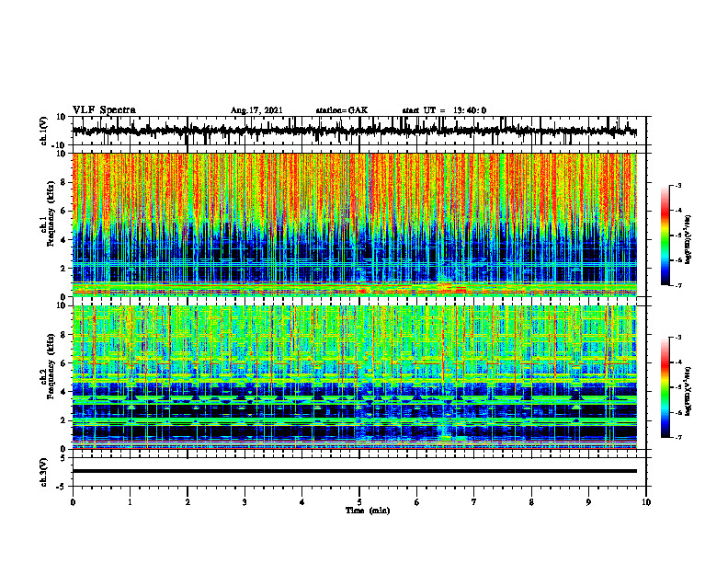Click the "6" kHz tick on ch.1 frequency axis
728x563 pixels.
pos(63,211)
